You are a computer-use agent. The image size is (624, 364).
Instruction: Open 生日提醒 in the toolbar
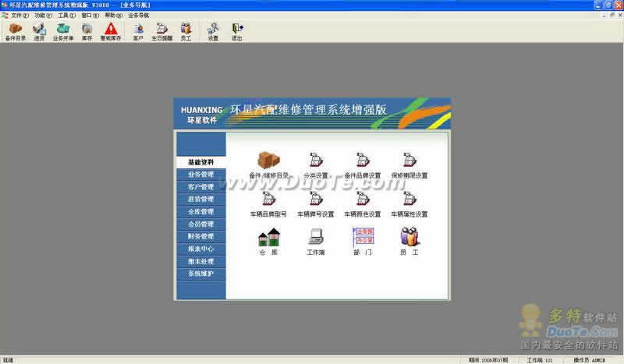point(162,32)
